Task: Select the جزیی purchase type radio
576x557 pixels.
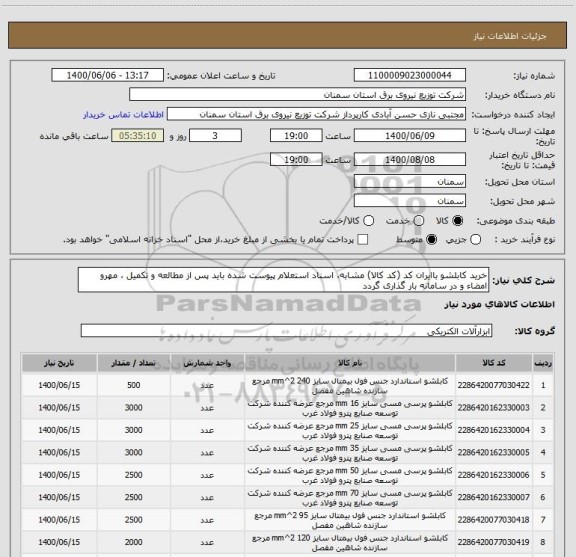Action: (476, 240)
